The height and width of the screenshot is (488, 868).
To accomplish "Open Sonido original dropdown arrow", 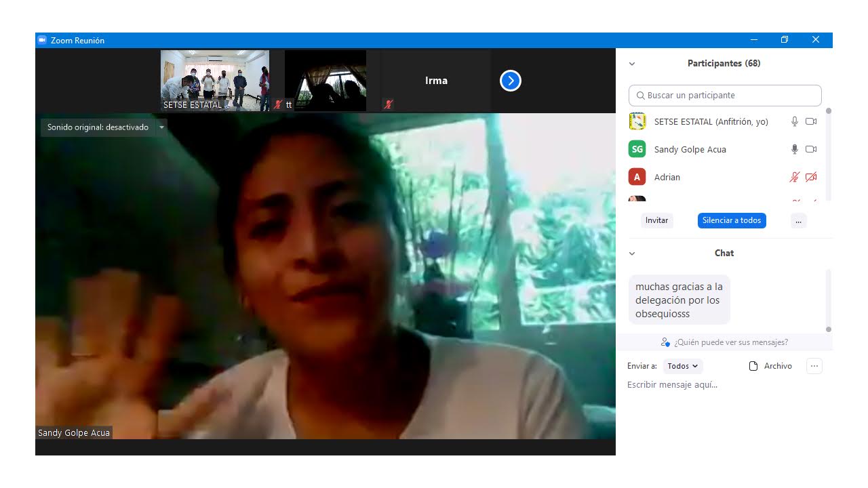I will (x=161, y=127).
